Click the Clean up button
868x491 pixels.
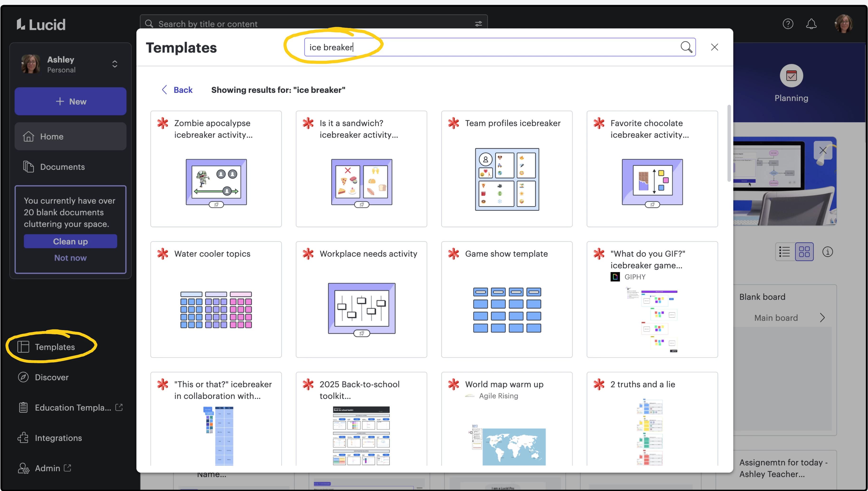[x=70, y=241]
